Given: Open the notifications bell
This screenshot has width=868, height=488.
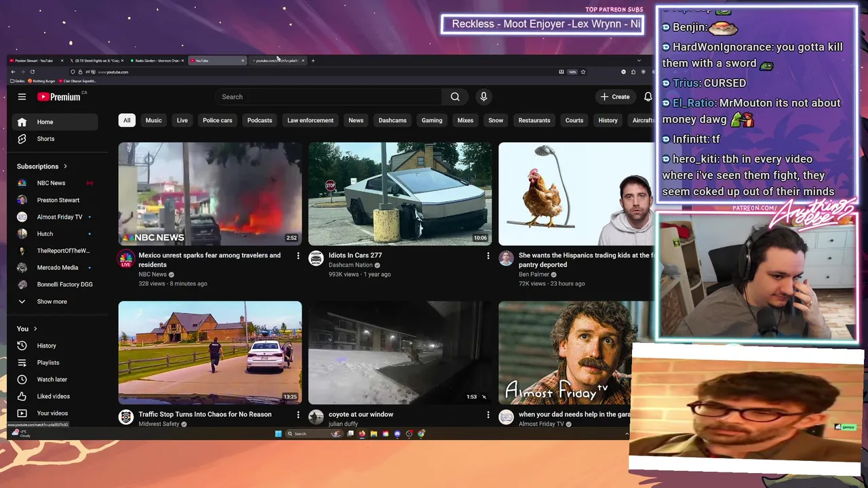Looking at the screenshot, I should 648,97.
